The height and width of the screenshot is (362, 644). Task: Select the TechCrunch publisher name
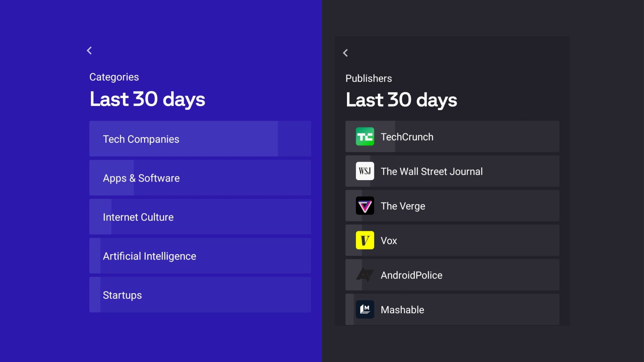(x=407, y=137)
